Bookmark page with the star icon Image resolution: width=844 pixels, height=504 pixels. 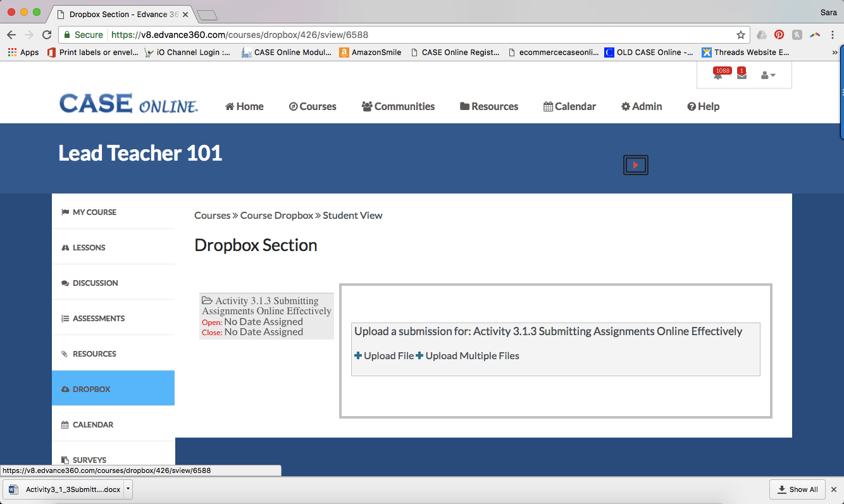pos(740,35)
